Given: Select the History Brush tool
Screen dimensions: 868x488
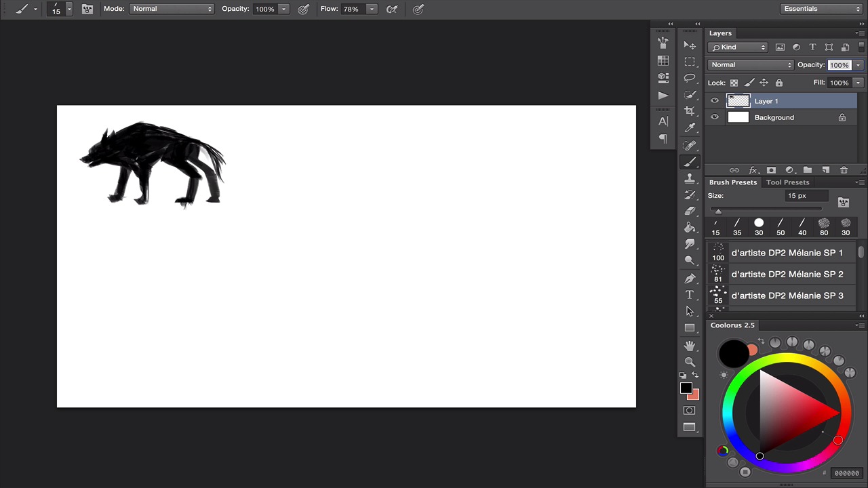Looking at the screenshot, I should click(690, 195).
